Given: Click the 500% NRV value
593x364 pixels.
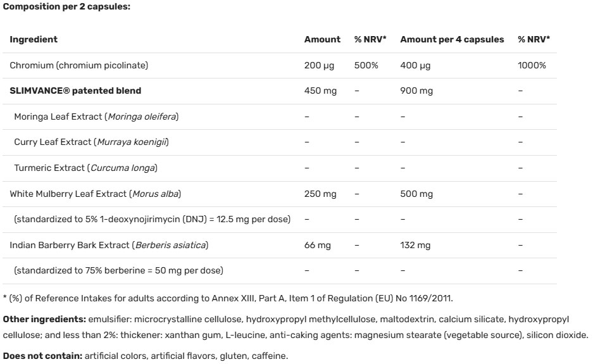Looking at the screenshot, I should [x=366, y=65].
